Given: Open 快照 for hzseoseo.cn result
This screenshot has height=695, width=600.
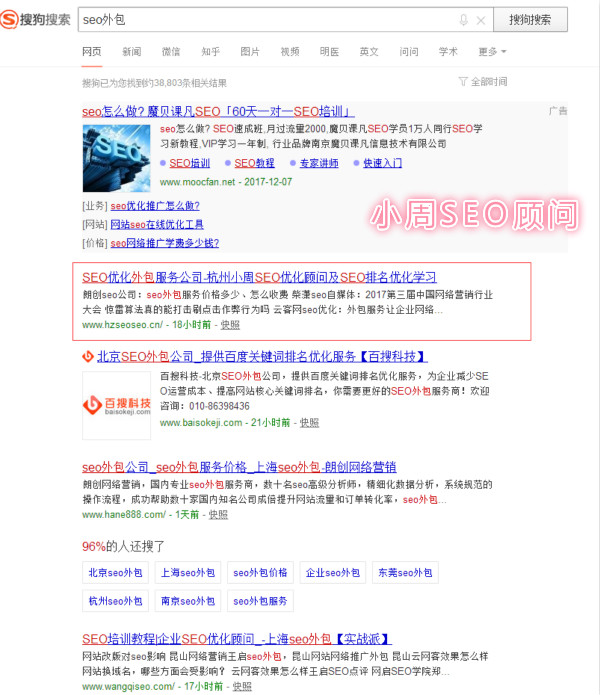Looking at the screenshot, I should [230, 324].
